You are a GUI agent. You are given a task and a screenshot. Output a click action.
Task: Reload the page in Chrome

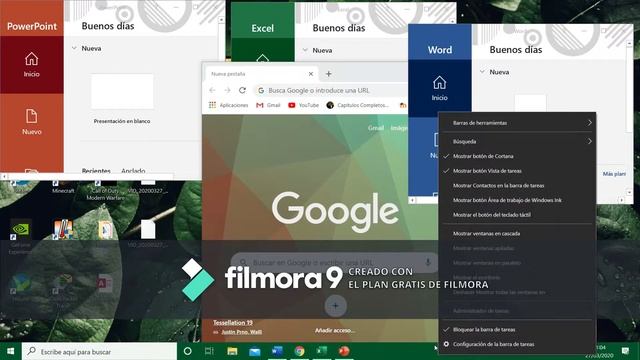(x=242, y=90)
